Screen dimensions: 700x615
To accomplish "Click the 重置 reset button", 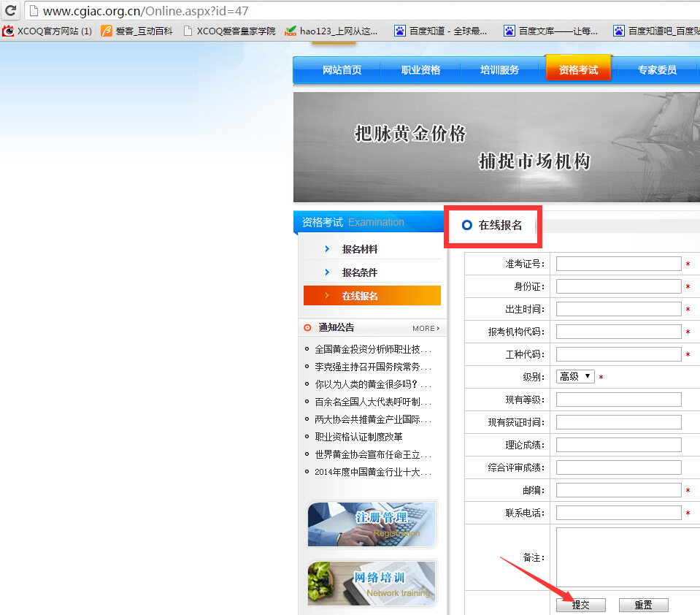I will coord(642,604).
